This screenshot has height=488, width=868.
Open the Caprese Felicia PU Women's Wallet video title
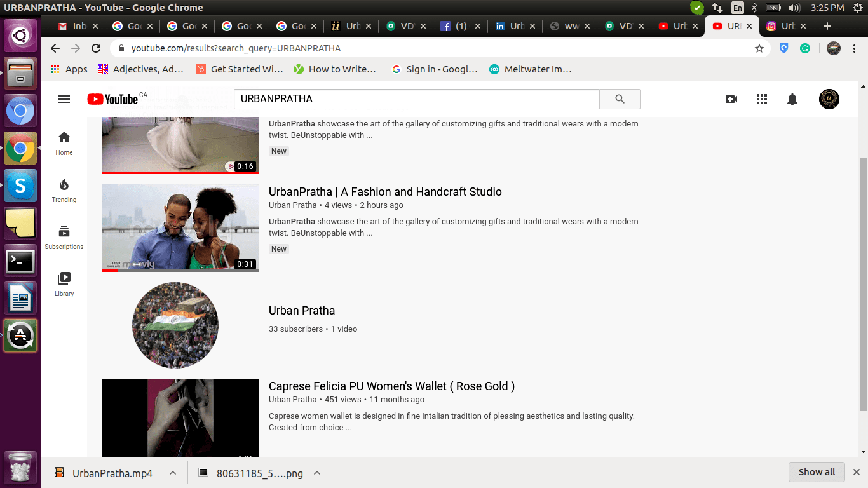[x=391, y=386]
